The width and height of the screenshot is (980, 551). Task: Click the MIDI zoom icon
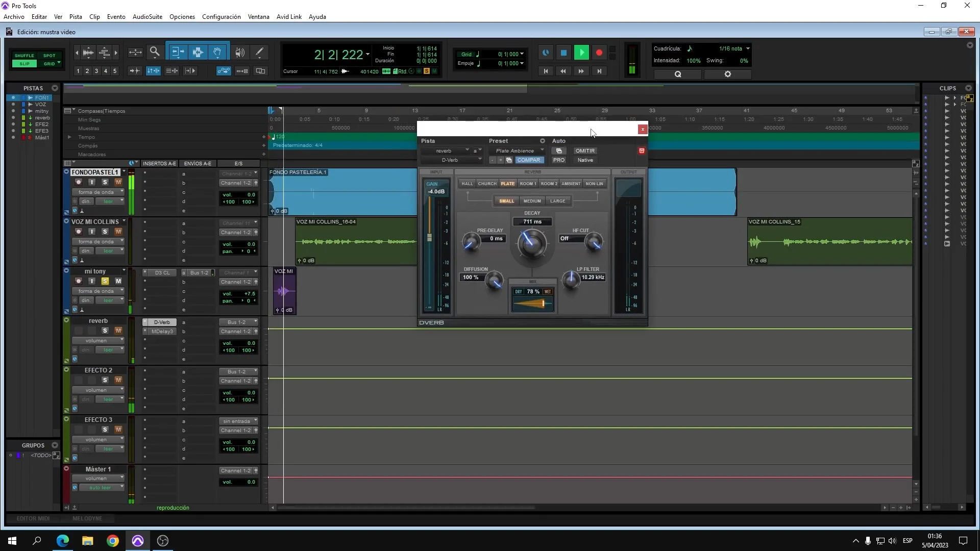point(104,52)
